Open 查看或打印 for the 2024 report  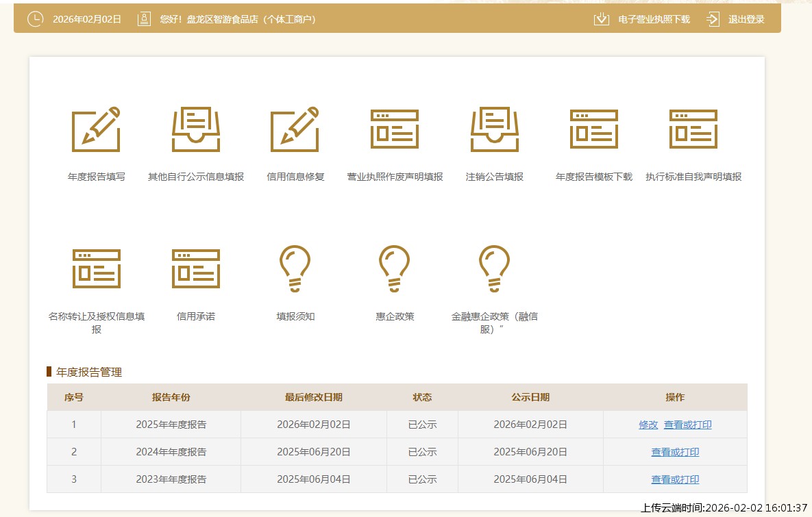[675, 452]
